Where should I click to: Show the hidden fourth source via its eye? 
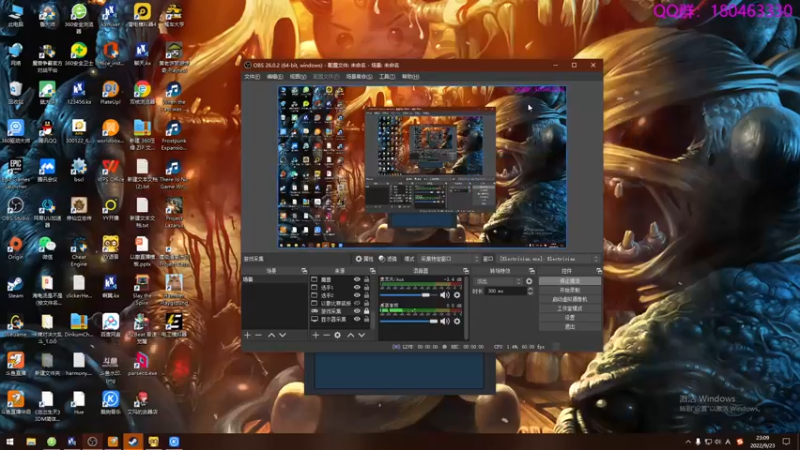(x=357, y=303)
